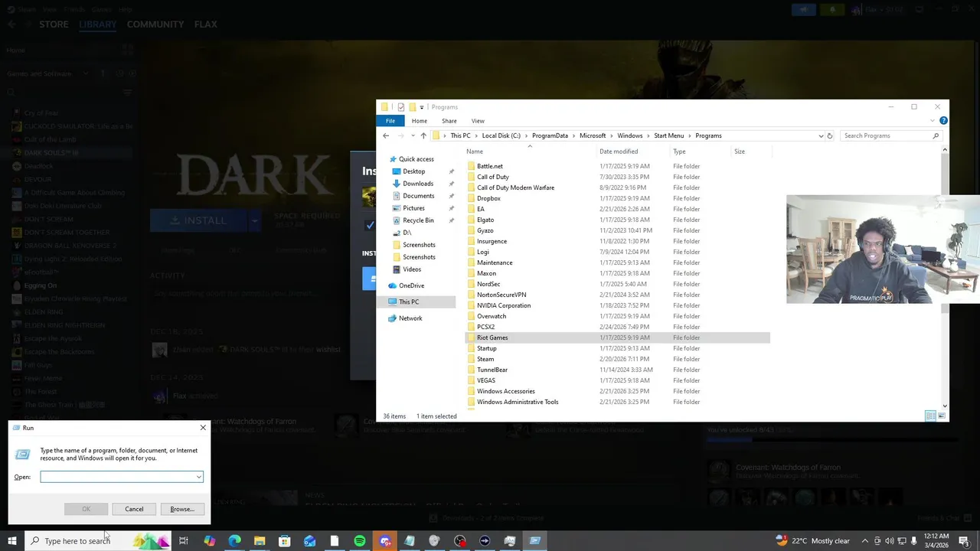Viewport: 980px width, 551px height.
Task: Expand the breadcrumb arrow after Microsoft
Action: click(x=612, y=135)
